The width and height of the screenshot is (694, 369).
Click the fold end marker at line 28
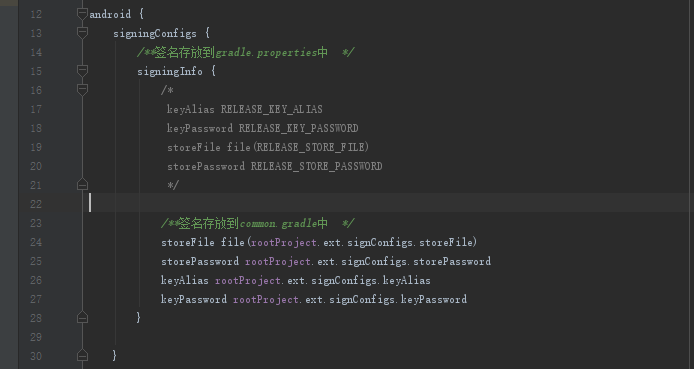[x=82, y=318]
